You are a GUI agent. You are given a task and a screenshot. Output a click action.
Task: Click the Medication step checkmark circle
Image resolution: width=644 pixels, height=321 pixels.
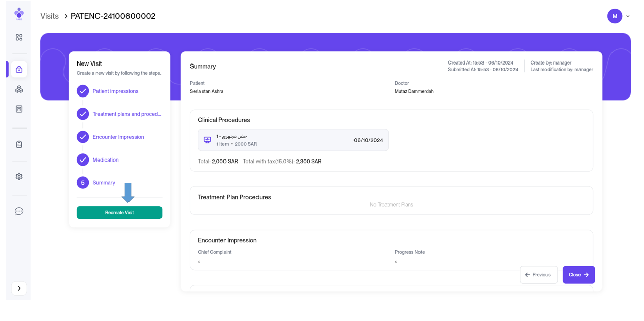(83, 159)
